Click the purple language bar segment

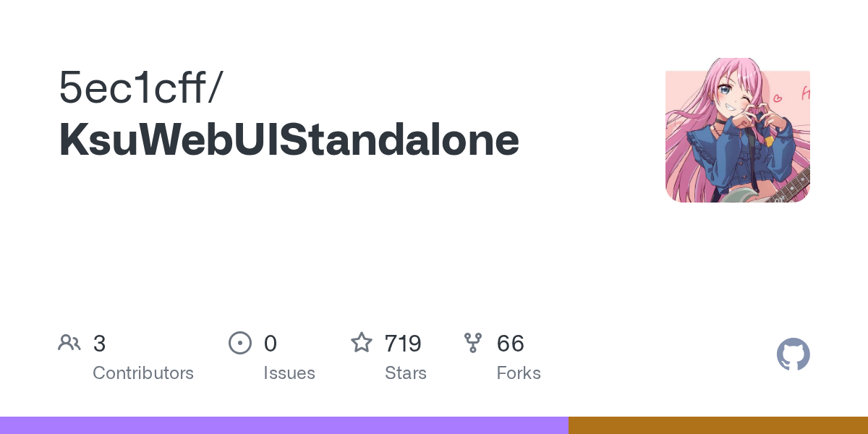284,425
